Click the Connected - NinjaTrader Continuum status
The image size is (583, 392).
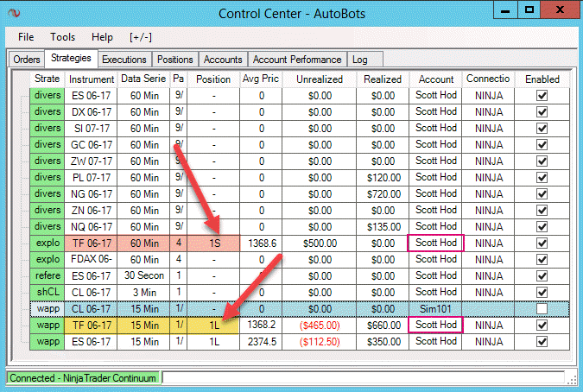(83, 378)
